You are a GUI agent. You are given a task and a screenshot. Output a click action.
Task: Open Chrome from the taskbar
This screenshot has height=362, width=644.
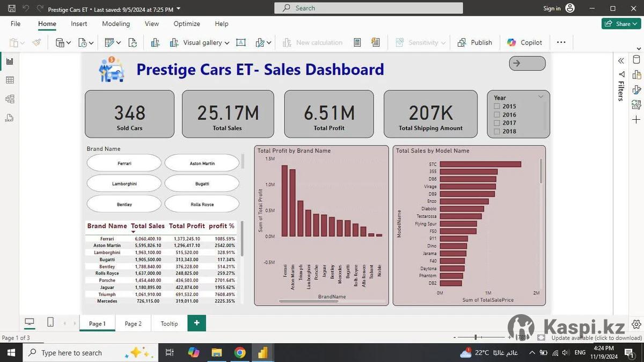[x=240, y=353]
